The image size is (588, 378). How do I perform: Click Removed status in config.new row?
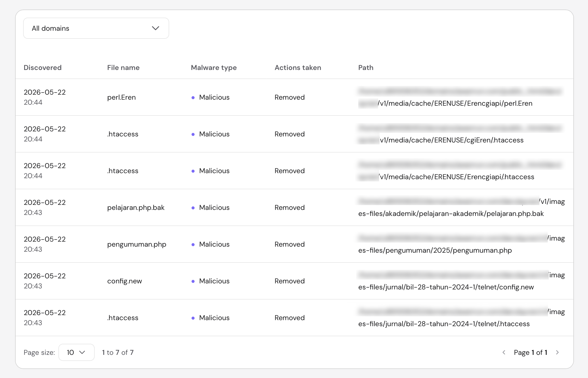(289, 281)
